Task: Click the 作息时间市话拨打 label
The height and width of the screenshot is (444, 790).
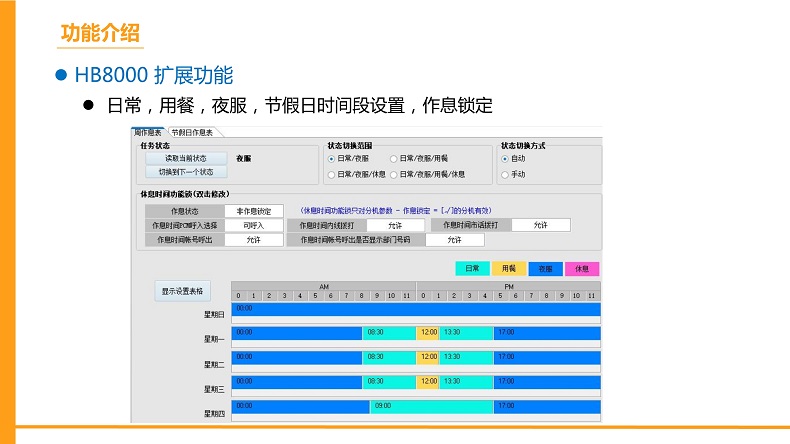Action: 471,225
